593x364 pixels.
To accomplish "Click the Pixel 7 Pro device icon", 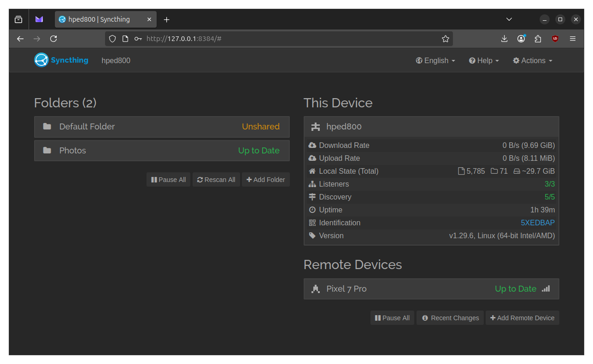I will point(316,289).
